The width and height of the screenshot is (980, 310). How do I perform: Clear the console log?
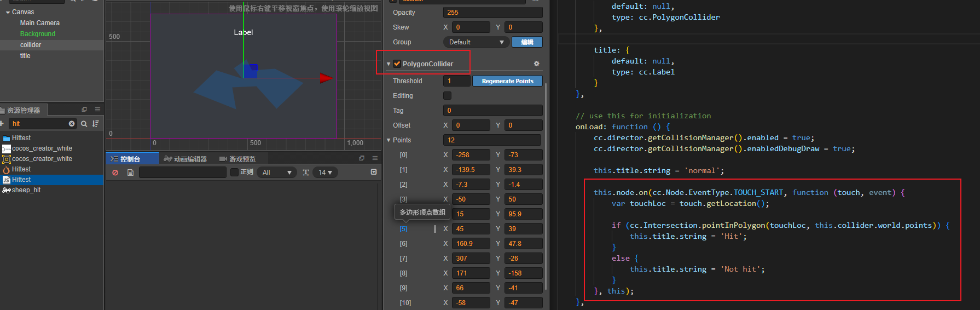(115, 173)
